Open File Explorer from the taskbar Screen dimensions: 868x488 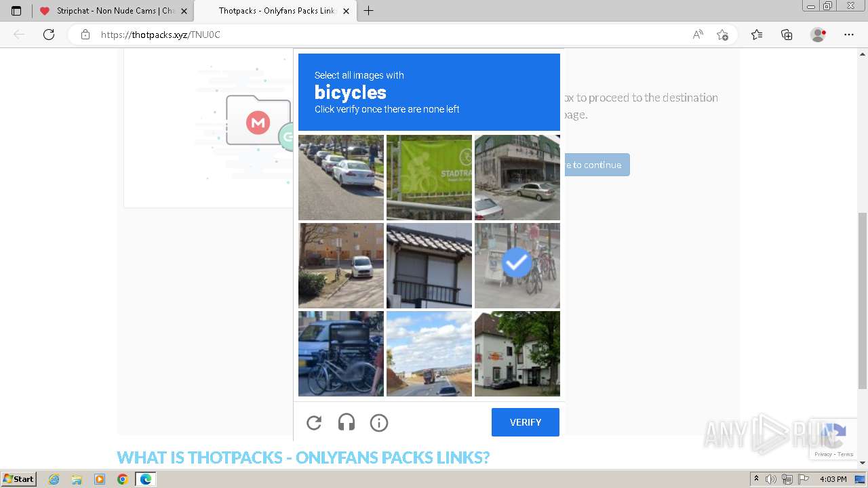coord(77,479)
